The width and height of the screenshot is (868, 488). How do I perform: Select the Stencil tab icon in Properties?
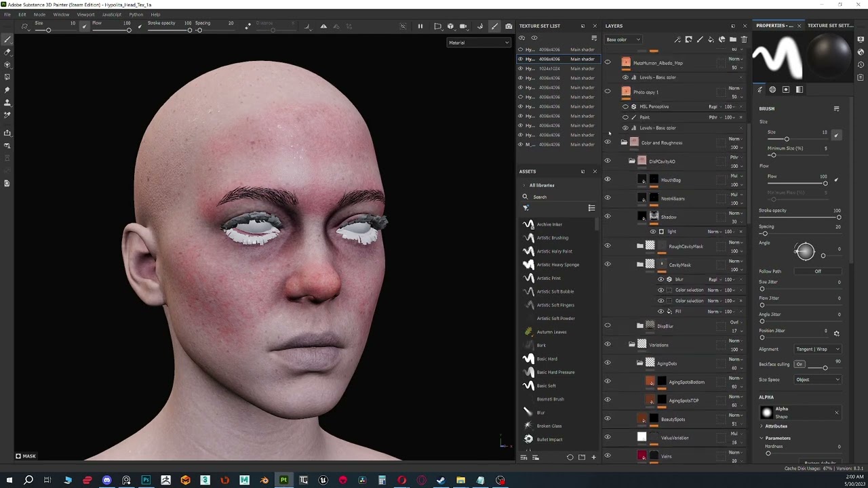pos(786,89)
